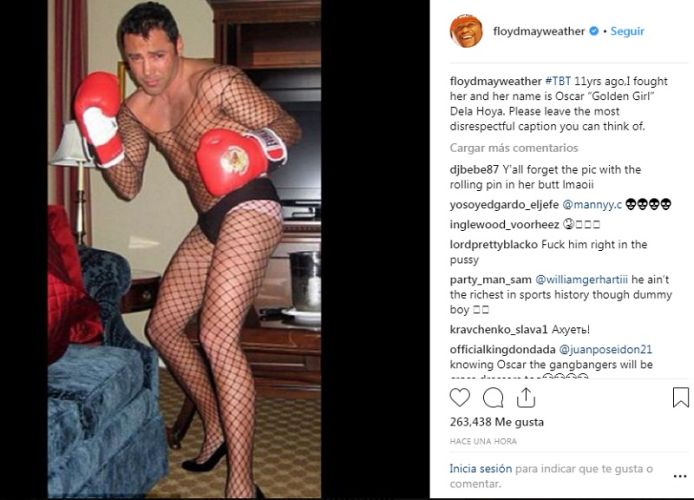Click the HACE UNA HORA timestamp

coord(483,441)
